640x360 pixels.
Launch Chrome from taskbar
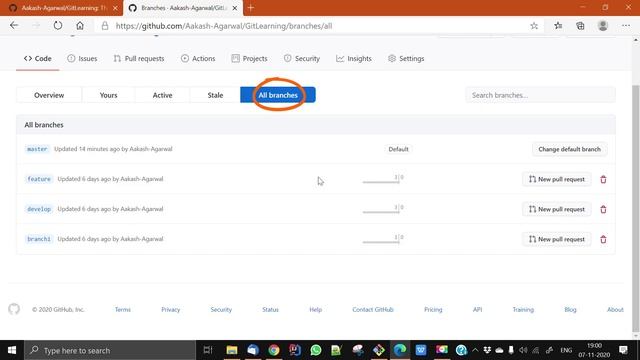click(x=274, y=350)
